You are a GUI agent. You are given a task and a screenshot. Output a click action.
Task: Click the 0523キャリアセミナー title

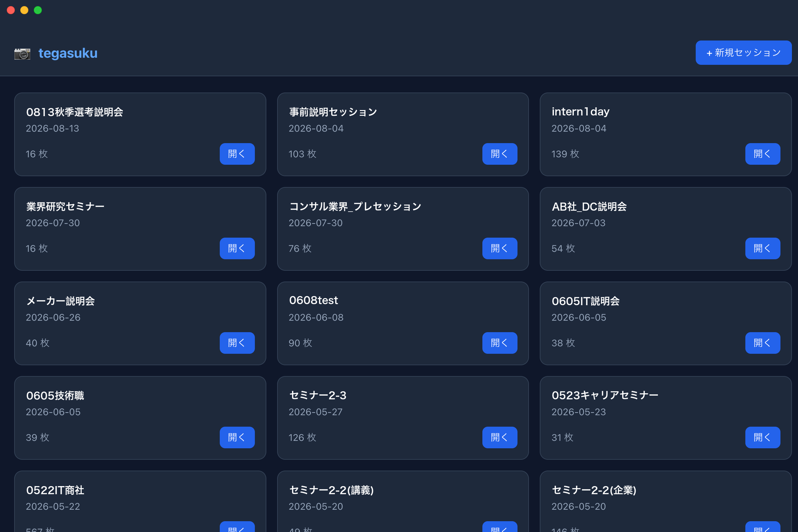(604, 396)
